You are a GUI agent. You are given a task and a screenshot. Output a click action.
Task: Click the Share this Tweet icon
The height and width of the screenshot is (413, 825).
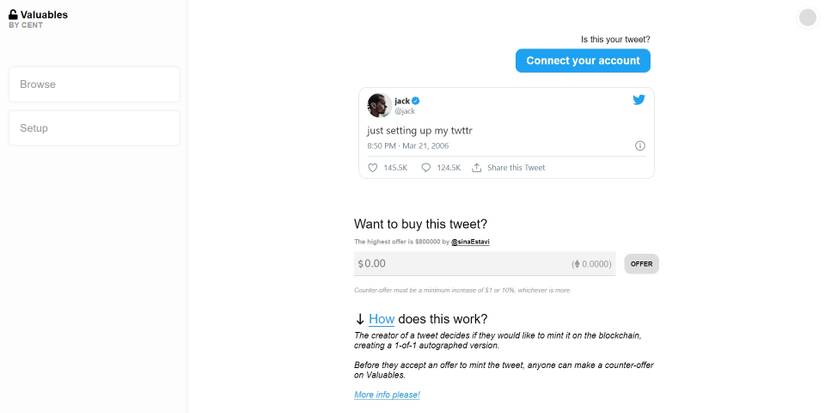pos(477,168)
